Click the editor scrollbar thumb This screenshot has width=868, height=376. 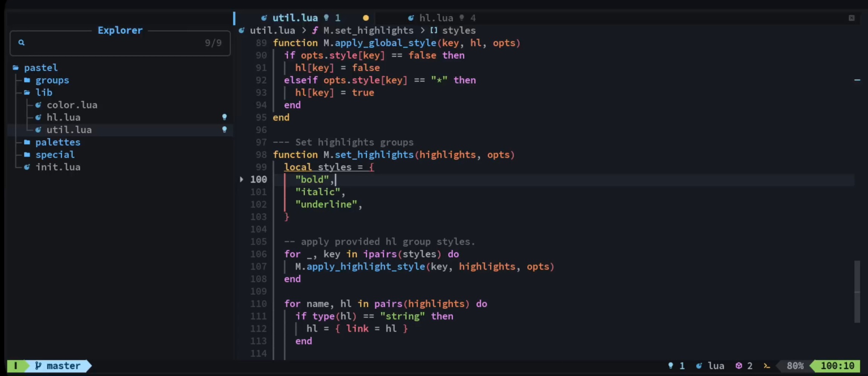(857, 292)
